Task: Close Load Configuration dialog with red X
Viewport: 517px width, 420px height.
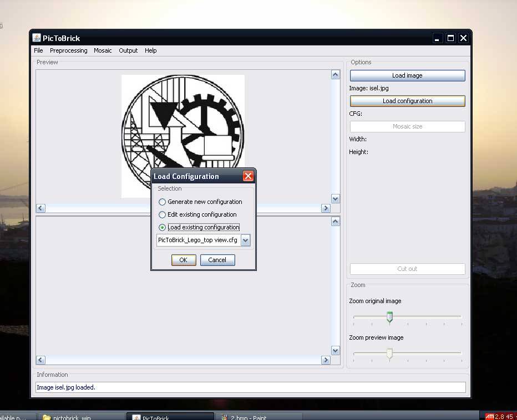Action: point(248,176)
